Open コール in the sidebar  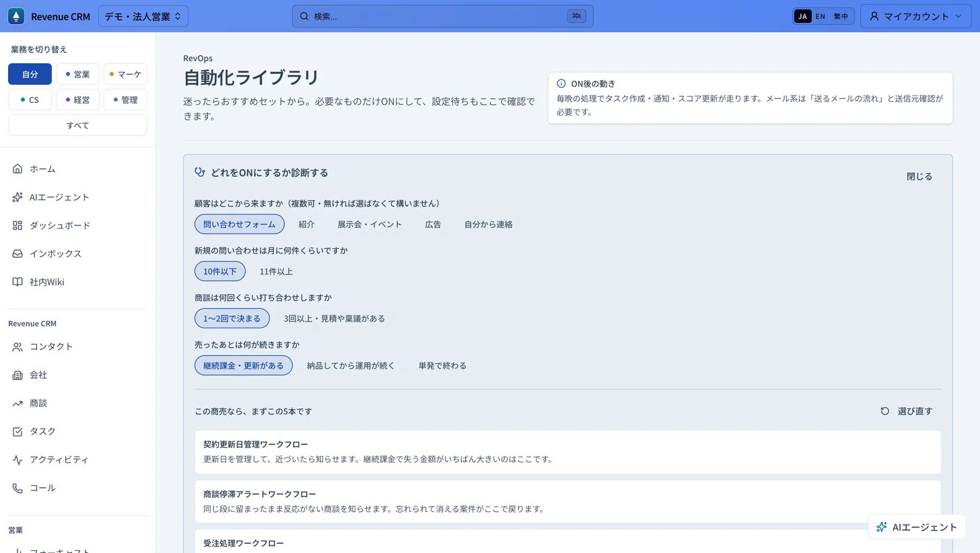[77, 488]
